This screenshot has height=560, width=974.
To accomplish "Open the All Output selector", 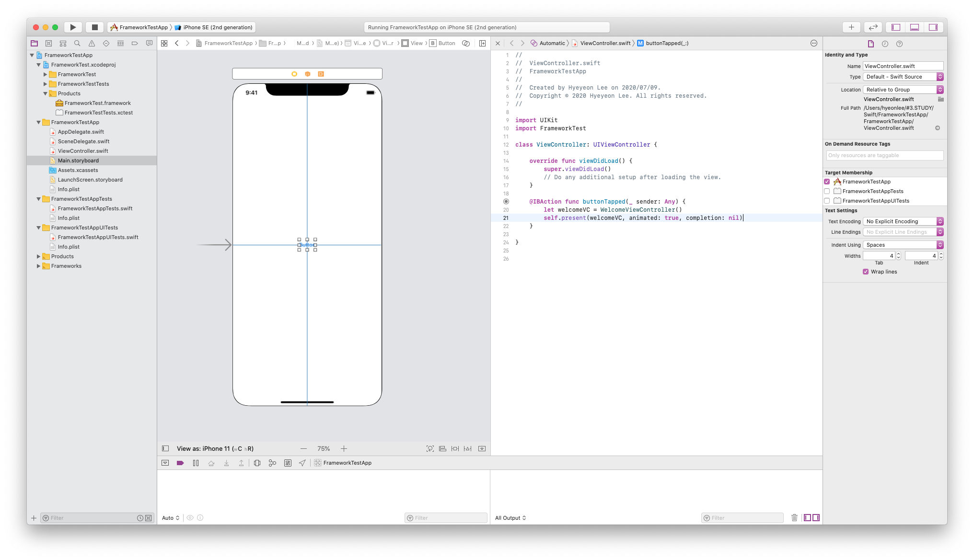I will pos(510,518).
